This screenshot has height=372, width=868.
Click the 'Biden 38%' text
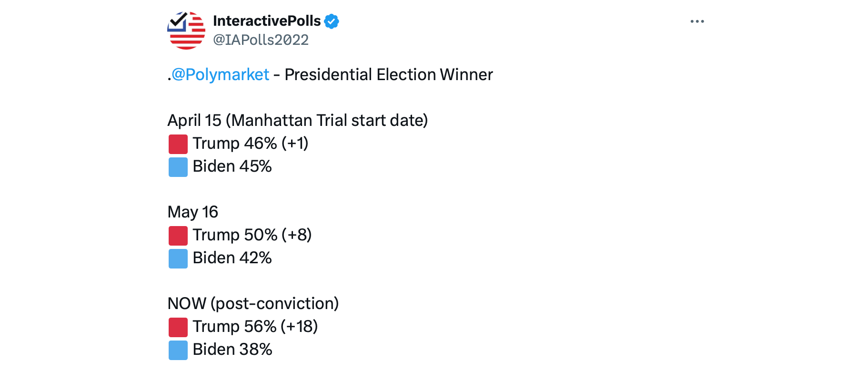click(232, 350)
